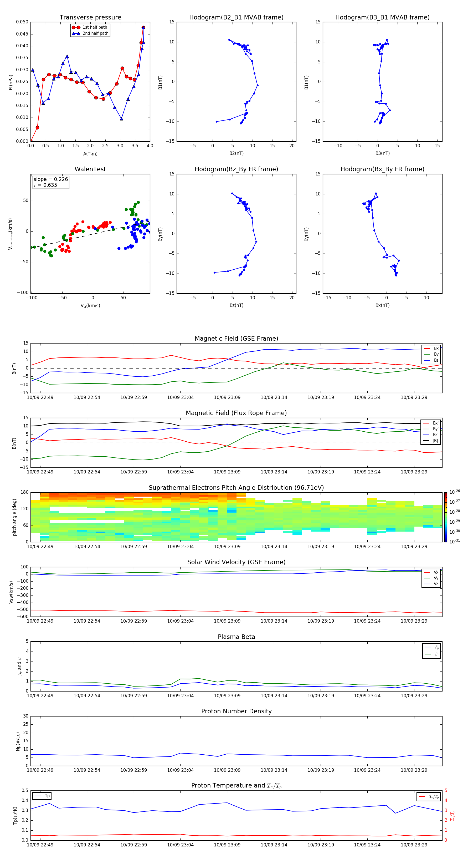Click the 'Magnetic Field (Flux Rope Frame)' title
The width and height of the screenshot is (473, 868).
236,413
